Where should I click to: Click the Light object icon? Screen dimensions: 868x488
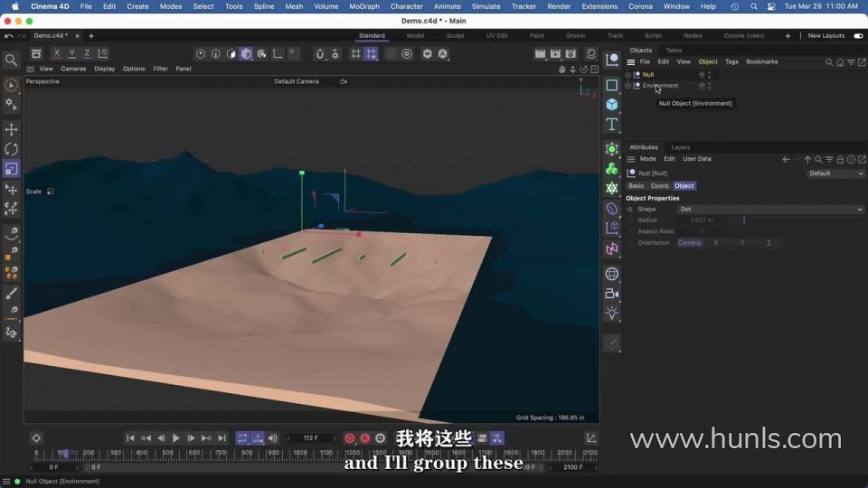click(612, 314)
